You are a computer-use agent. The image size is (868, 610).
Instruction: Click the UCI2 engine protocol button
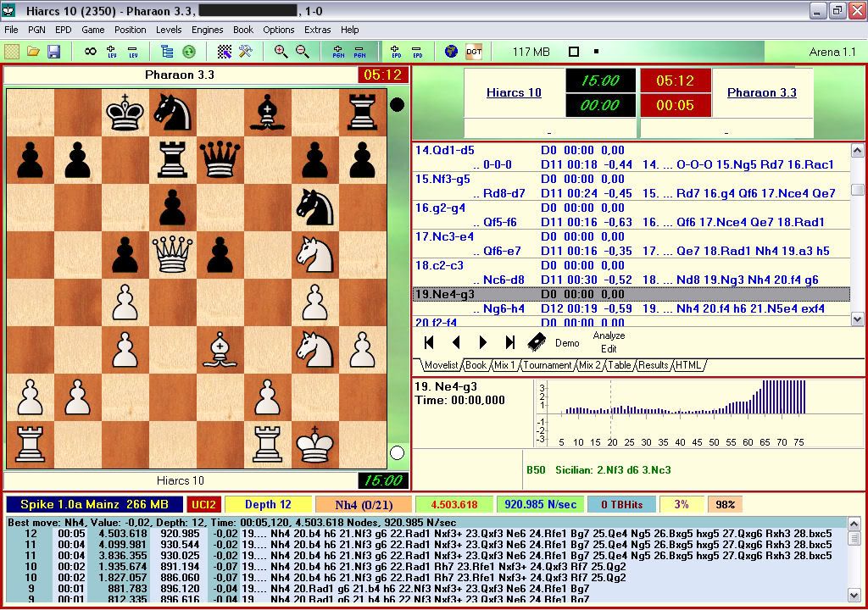pos(203,504)
